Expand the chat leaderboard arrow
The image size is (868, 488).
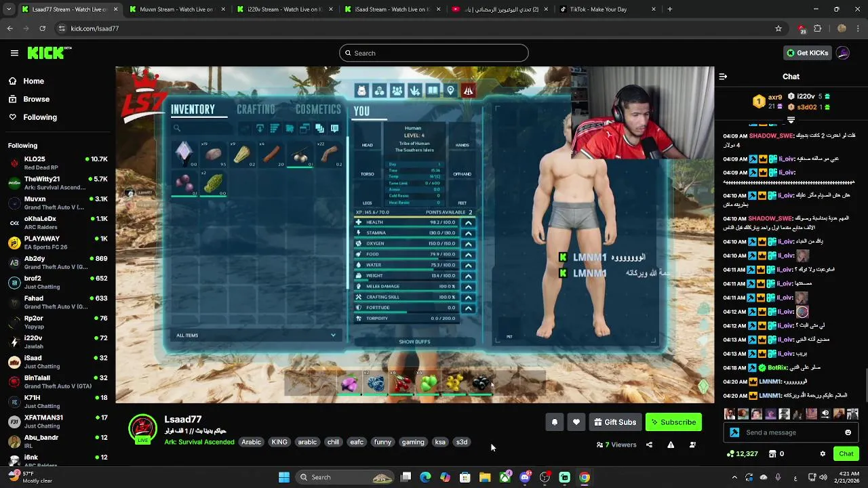pos(791,120)
